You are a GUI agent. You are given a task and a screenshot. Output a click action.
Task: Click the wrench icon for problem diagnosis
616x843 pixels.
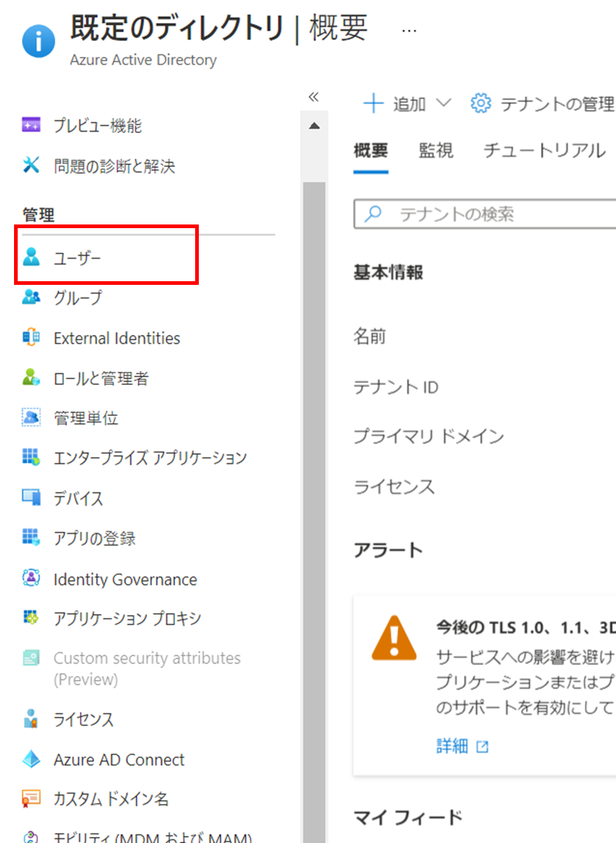click(x=31, y=165)
